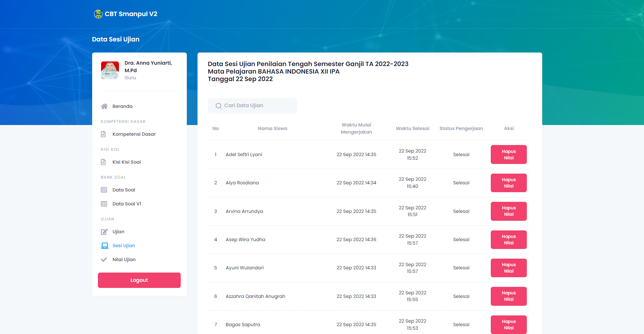This screenshot has width=644, height=334.
Task: Go to Beranda in the sidebar
Action: [x=122, y=106]
